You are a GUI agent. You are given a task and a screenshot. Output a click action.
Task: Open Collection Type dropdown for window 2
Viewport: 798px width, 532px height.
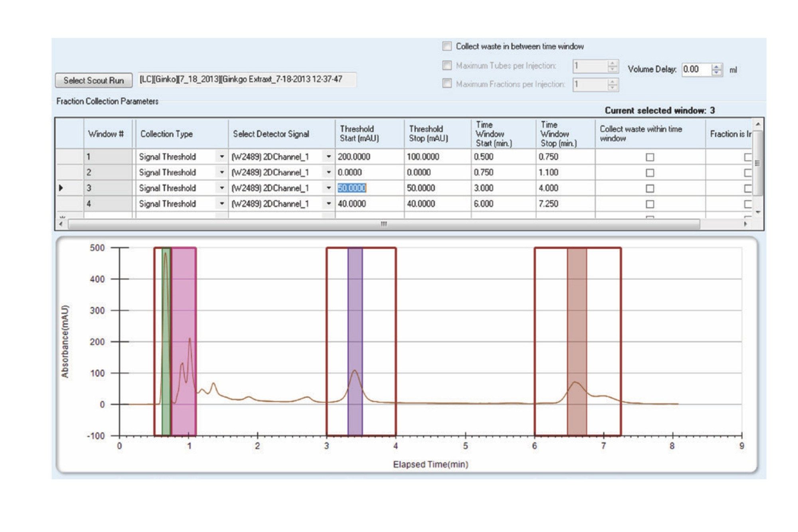(x=221, y=172)
